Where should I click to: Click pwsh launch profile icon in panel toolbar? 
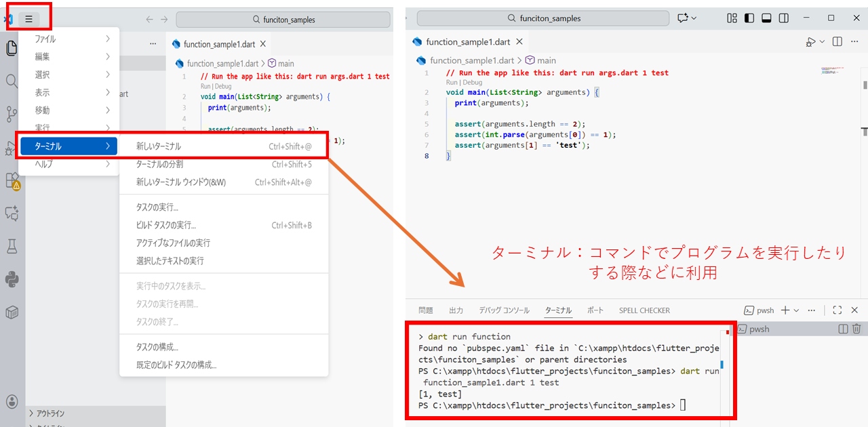point(749,310)
